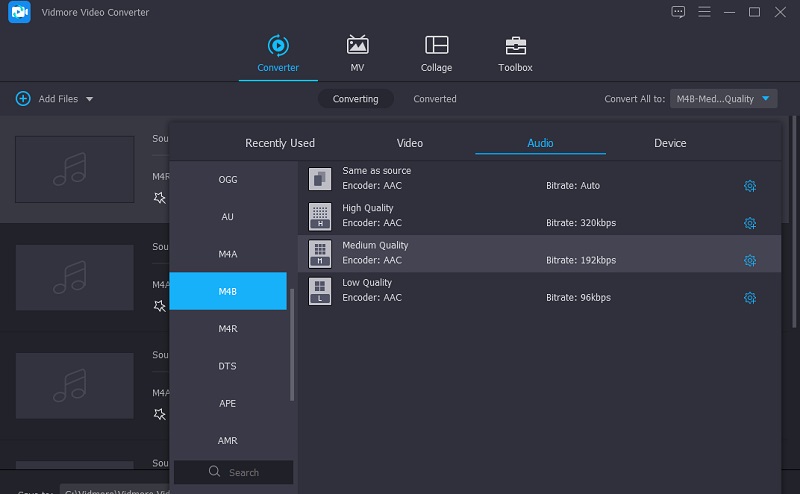This screenshot has width=800, height=494.
Task: Switch to the Collage icon
Action: click(436, 46)
